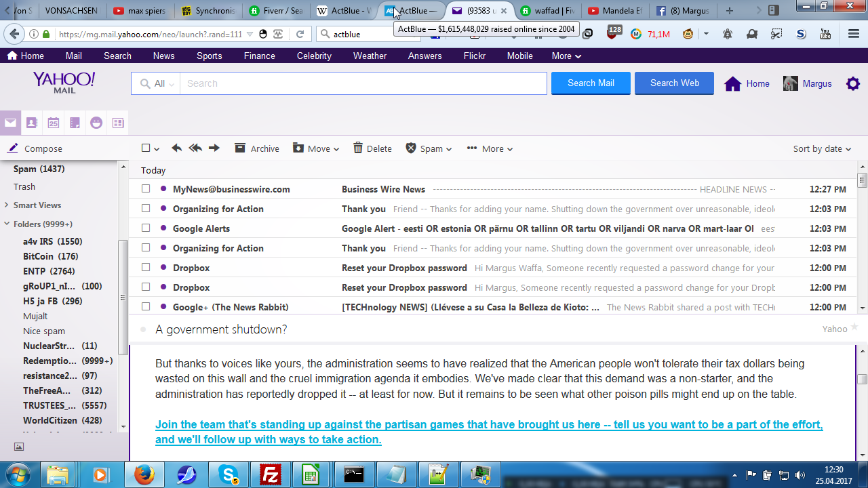Viewport: 868px width, 488px height.
Task: Click the Home house icon near Margus
Action: click(732, 83)
